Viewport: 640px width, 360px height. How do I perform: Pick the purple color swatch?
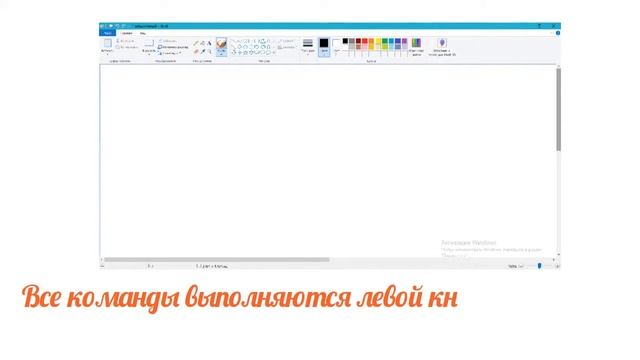(404, 41)
